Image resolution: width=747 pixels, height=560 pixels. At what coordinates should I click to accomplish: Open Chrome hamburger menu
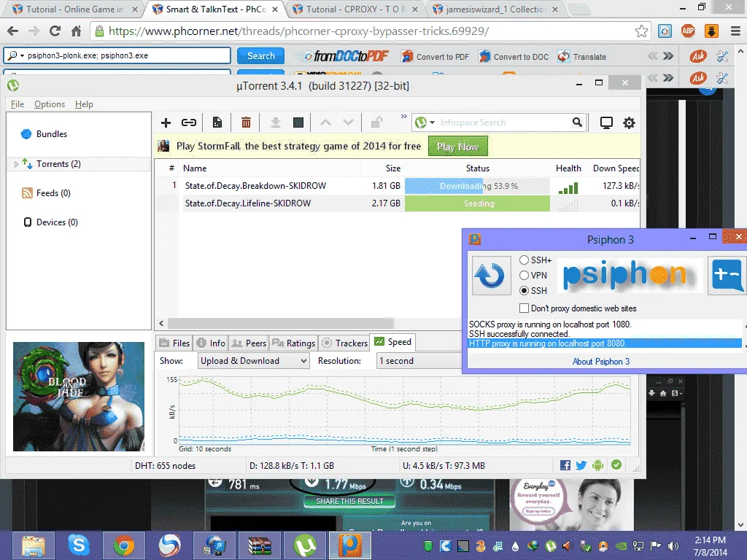735,31
